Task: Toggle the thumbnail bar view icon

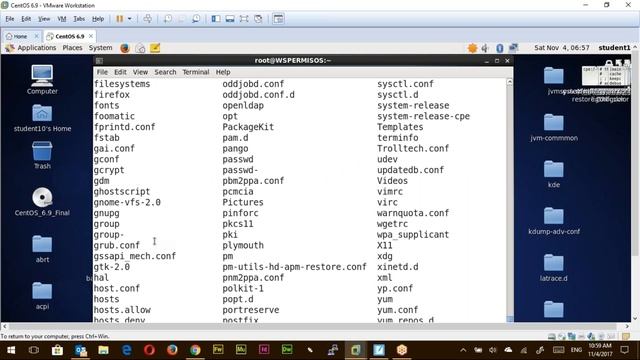Action: (x=230, y=19)
